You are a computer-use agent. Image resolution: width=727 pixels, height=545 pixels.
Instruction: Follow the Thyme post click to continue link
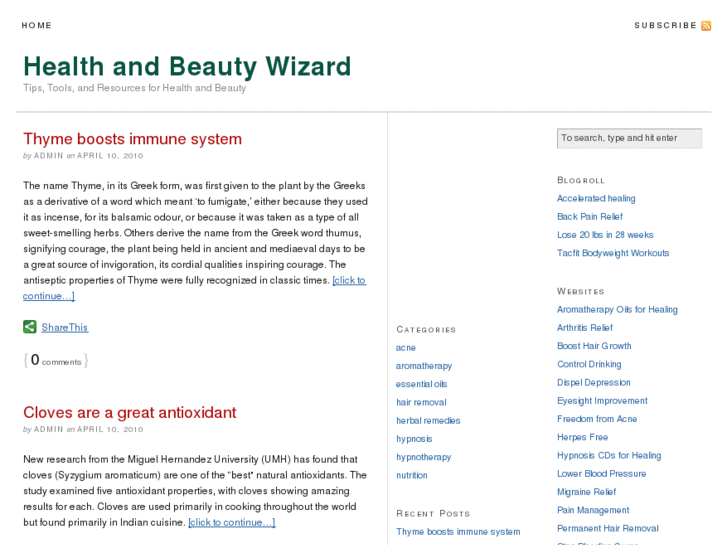(349, 280)
